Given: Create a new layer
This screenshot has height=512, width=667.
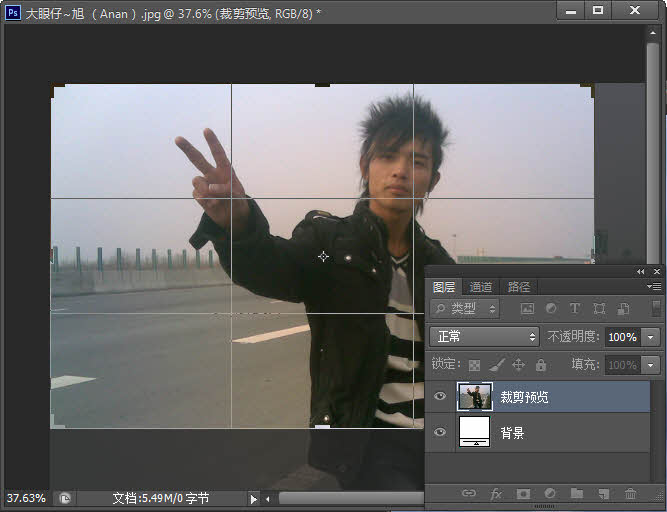Looking at the screenshot, I should 603,494.
